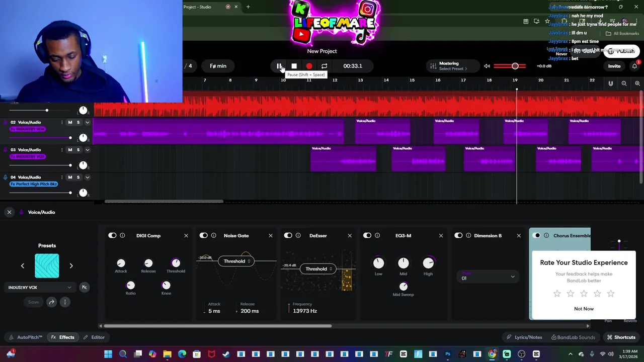The height and width of the screenshot is (362, 644).
Task: Click track 04 Fx Perfect High Pitch Bkz chip
Action: [x=34, y=184]
